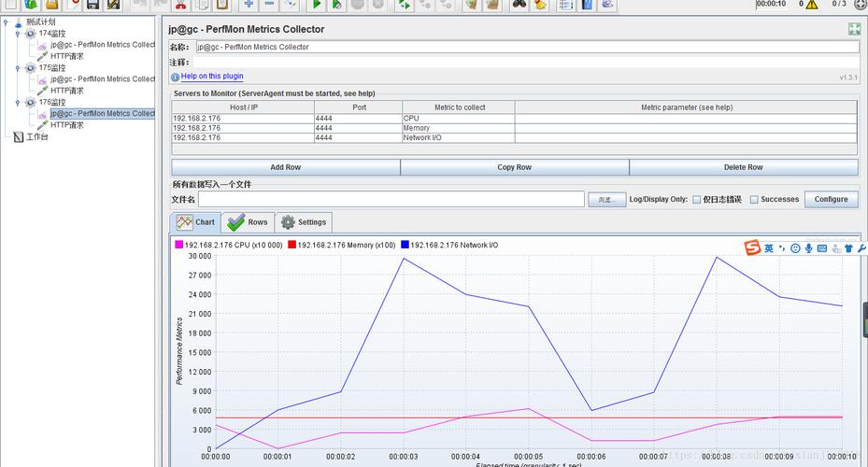Click the 注释 comments field
This screenshot has width=868, height=467.
tap(527, 63)
